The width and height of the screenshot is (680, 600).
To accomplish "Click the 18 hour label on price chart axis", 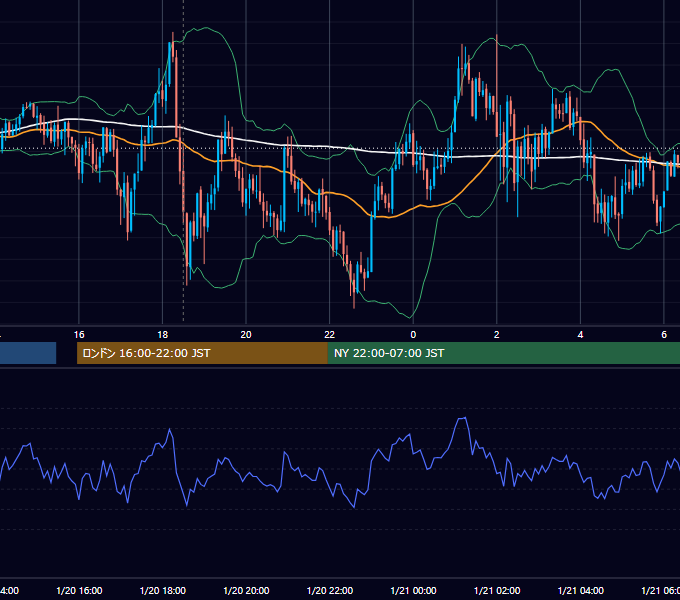I will pyautogui.click(x=163, y=335).
